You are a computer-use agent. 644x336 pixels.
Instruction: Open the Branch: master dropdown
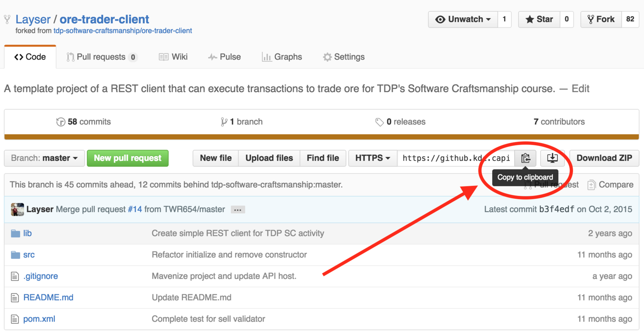(x=44, y=158)
